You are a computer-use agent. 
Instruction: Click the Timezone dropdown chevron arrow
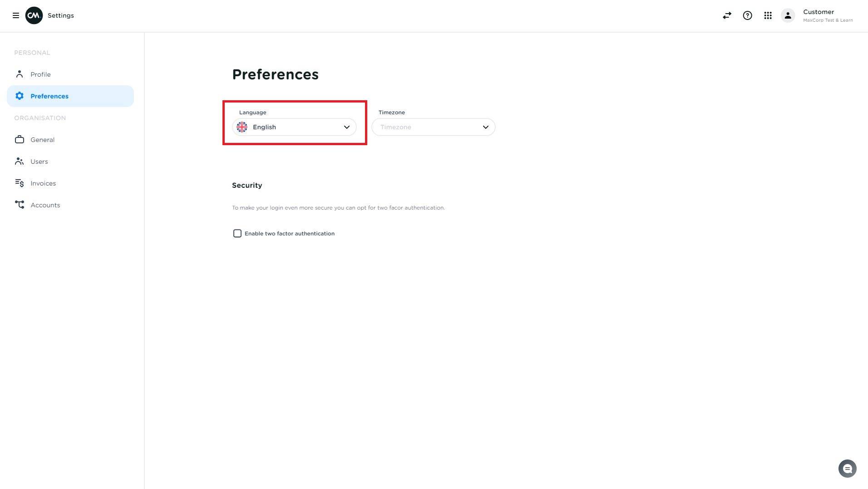tap(485, 127)
